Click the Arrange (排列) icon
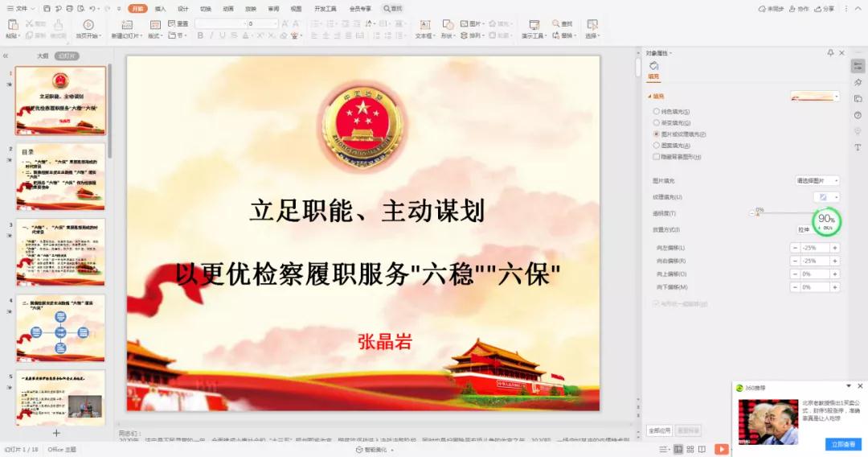 pyautogui.click(x=464, y=35)
